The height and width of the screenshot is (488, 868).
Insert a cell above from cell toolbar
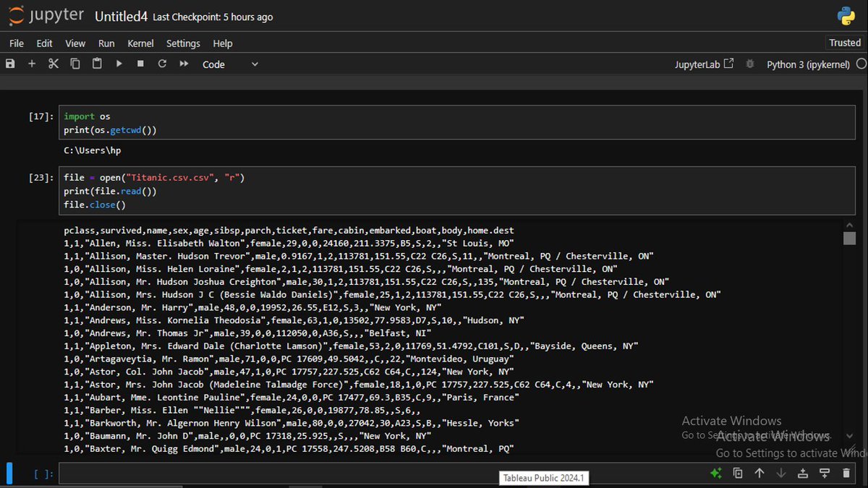coord(803,474)
